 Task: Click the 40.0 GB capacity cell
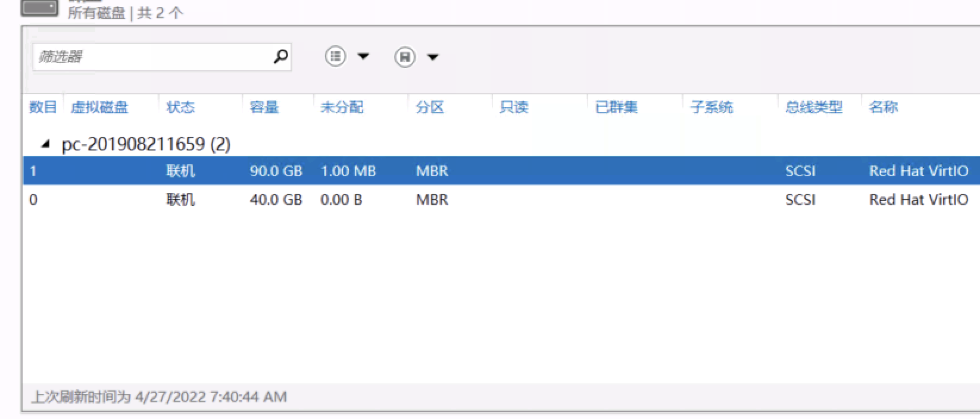[x=276, y=199]
